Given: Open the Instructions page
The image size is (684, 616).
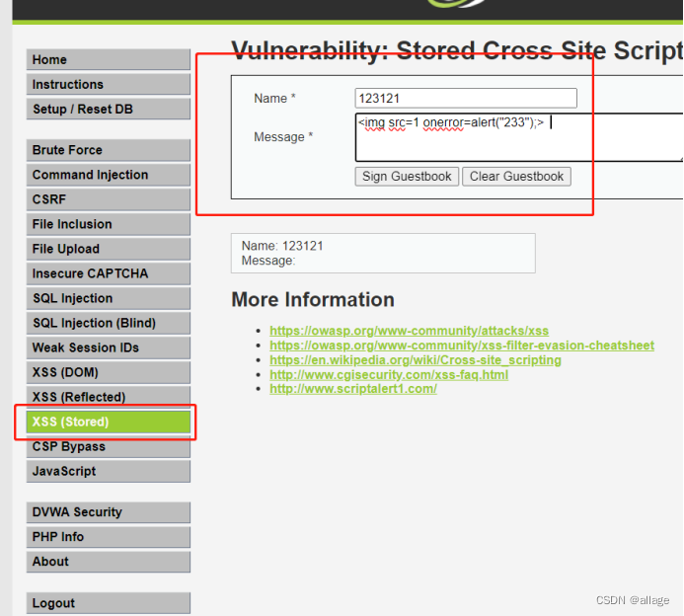Looking at the screenshot, I should [109, 84].
